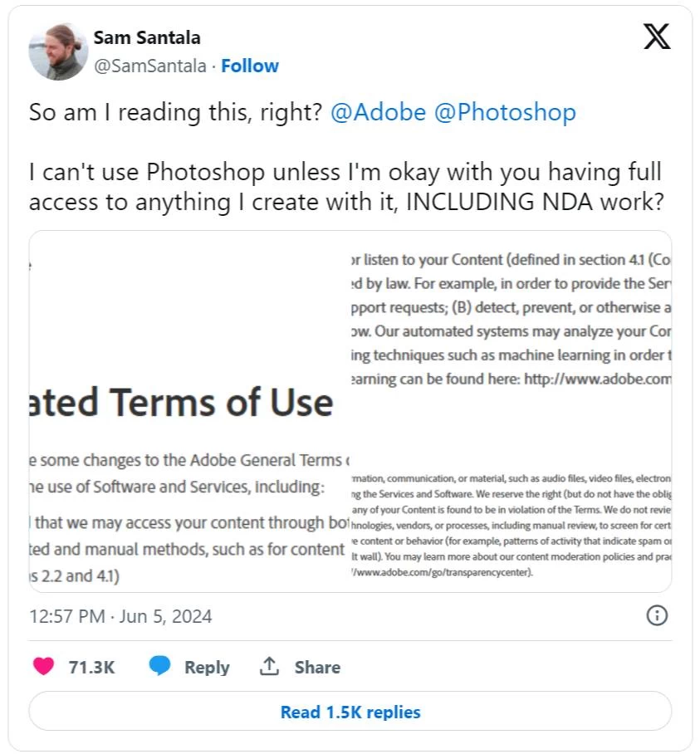The width and height of the screenshot is (700, 754).
Task: Click the Sam Santala display name
Action: pos(147,37)
